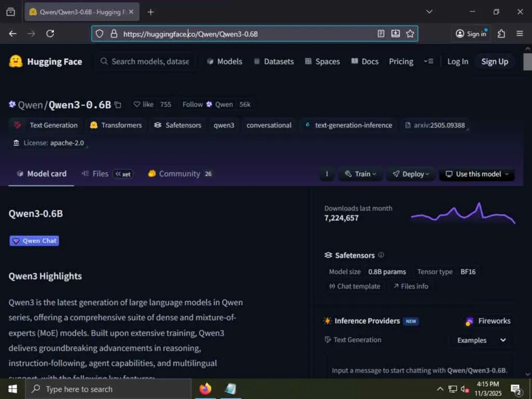Like the model with the heart button
This screenshot has width=532, height=399.
[143, 104]
